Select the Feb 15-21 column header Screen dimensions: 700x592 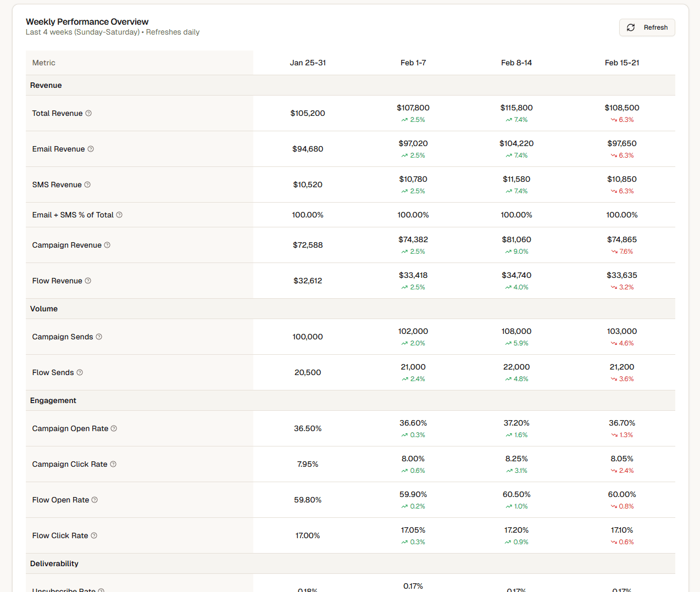pos(622,63)
